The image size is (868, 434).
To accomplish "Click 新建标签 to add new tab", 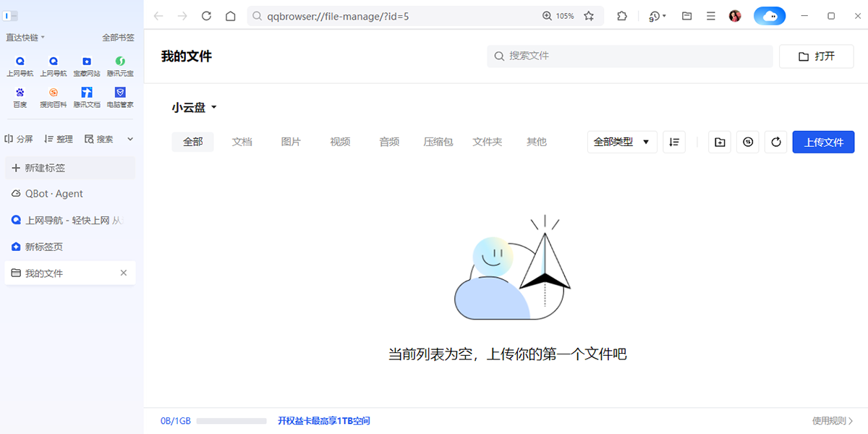I will 69,168.
